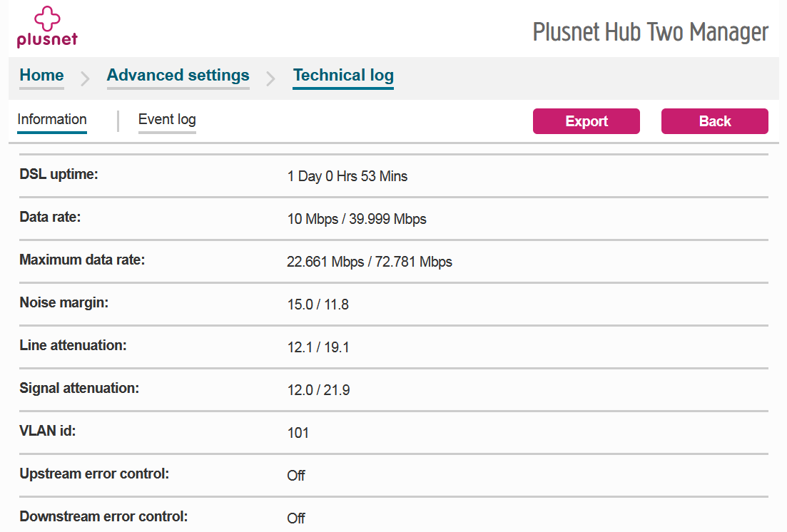Click the Data rate row
Viewport: 787px width, 532px height.
tap(357, 219)
